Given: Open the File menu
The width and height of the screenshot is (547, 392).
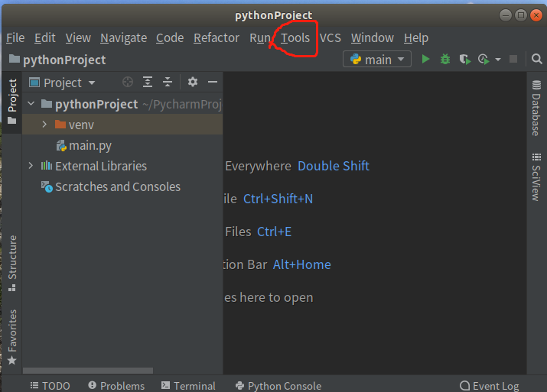Looking at the screenshot, I should [x=15, y=37].
